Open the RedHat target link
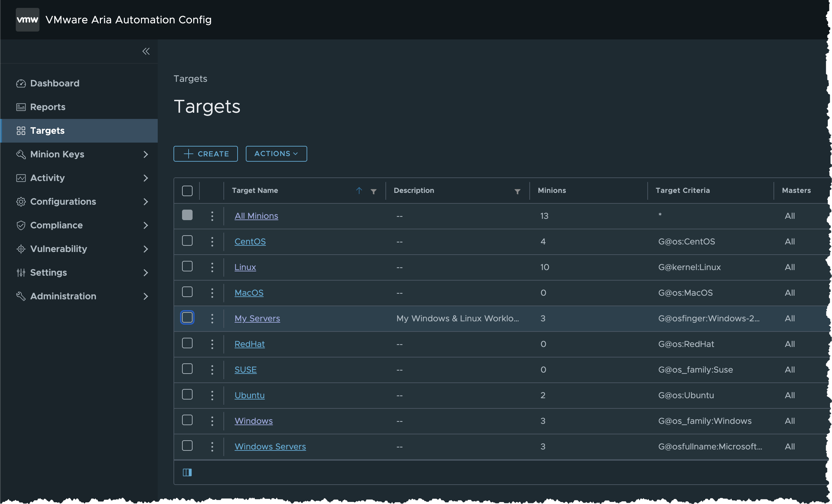Image resolution: width=832 pixels, height=504 pixels. [x=249, y=344]
